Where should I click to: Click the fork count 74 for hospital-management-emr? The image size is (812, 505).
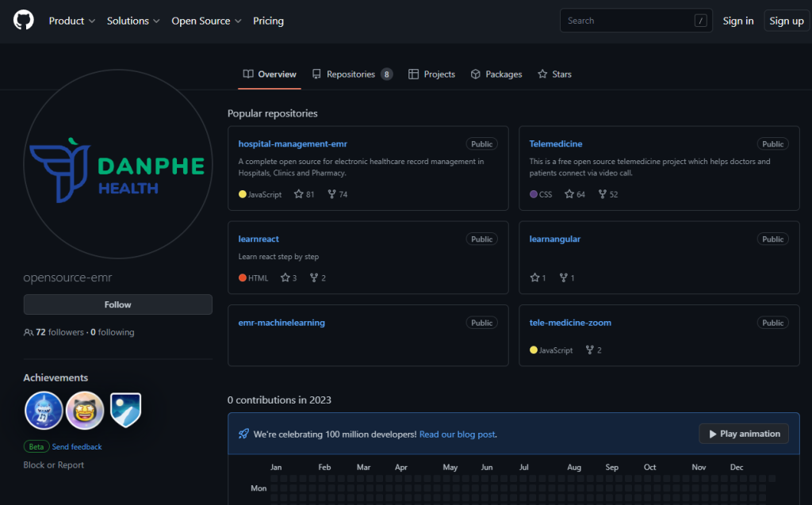coord(338,194)
